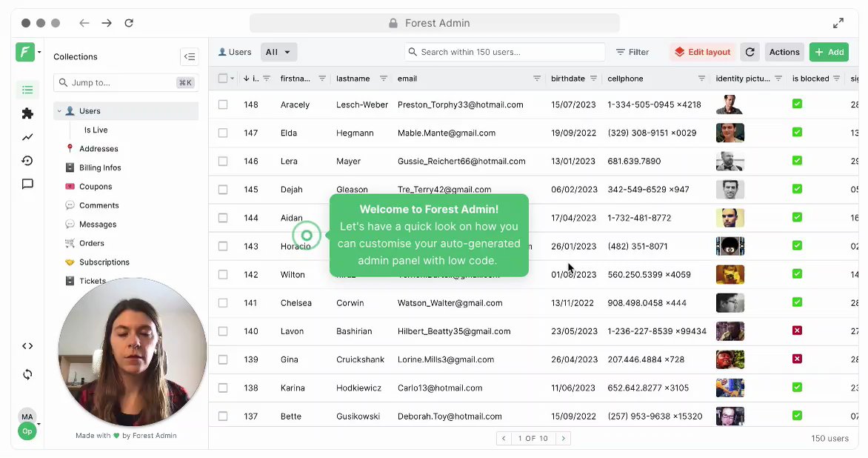
Task: Open the Billing Infos collection
Action: tap(100, 167)
